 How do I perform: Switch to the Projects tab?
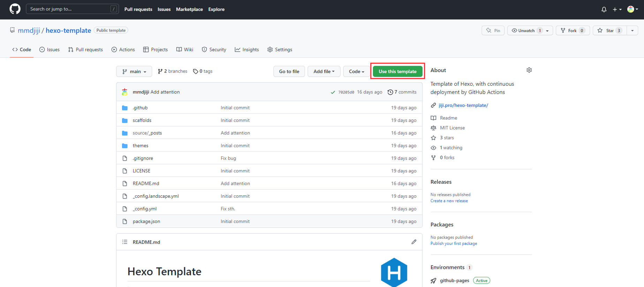coord(156,49)
